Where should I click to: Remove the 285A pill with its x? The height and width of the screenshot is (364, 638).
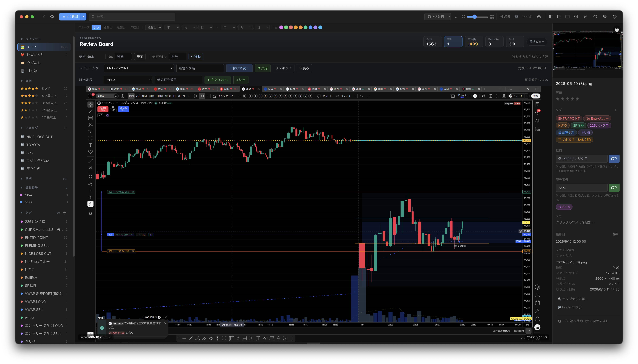coord(569,207)
